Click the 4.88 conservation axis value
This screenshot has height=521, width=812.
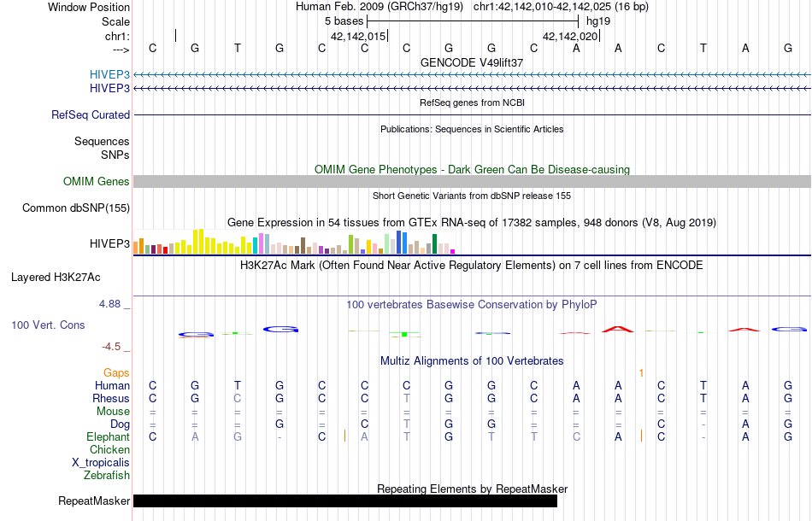pyautogui.click(x=109, y=304)
